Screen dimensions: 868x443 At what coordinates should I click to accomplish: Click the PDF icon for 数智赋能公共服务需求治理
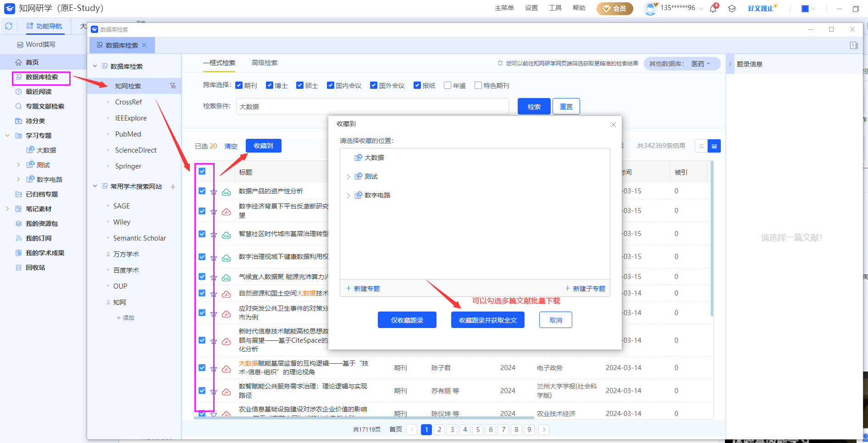pos(227,392)
